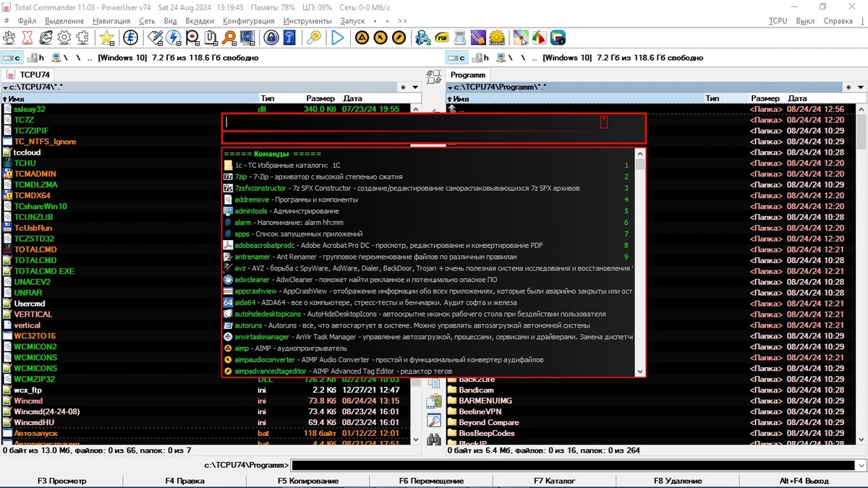Image resolution: width=868 pixels, height=488 pixels.
Task: Open the Выделение menu
Action: 64,21
